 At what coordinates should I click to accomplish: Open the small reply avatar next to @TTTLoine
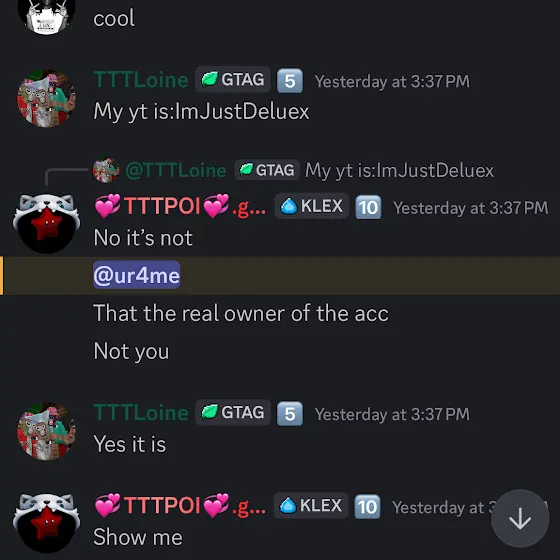coord(106,170)
